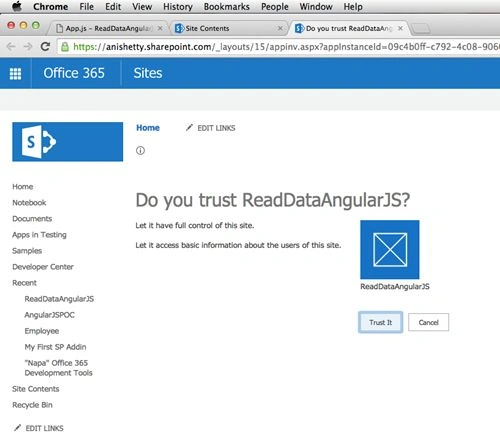The height and width of the screenshot is (440, 500).
Task: Select the 'Do you trust ReadDataAng' tab
Action: click(x=349, y=28)
